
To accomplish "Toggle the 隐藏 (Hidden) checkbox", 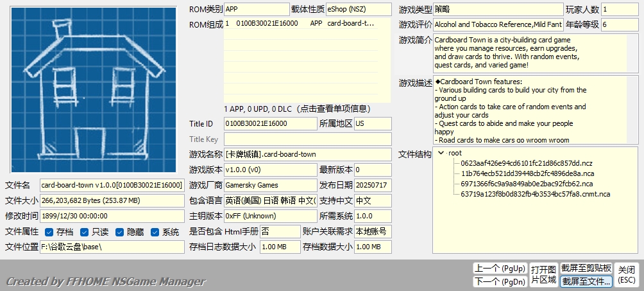I will point(119,232).
